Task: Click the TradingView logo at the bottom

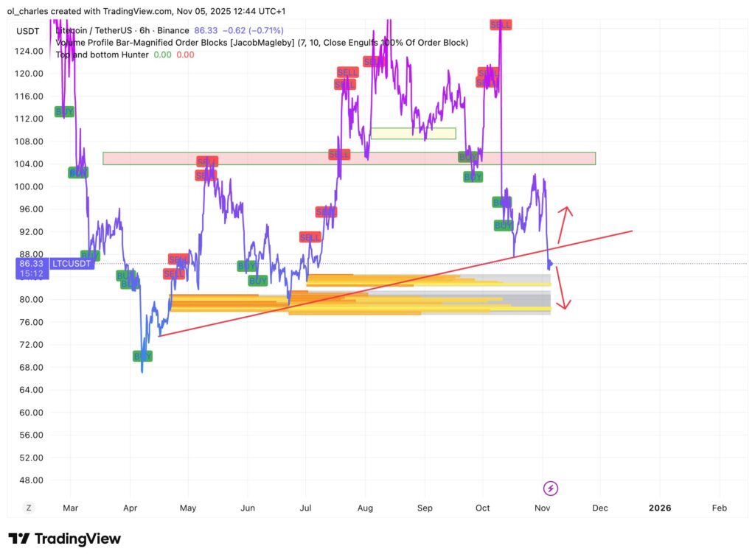Action: pos(64,539)
